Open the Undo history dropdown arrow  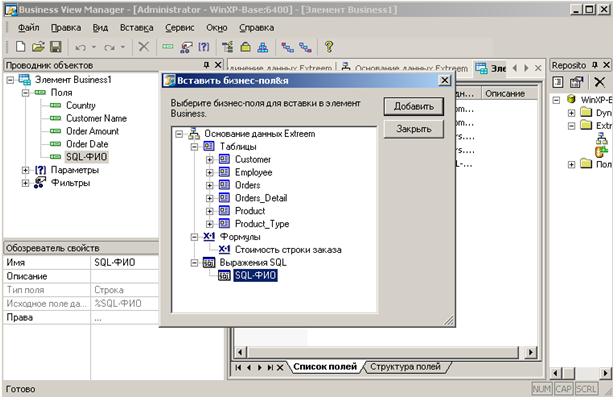click(94, 47)
